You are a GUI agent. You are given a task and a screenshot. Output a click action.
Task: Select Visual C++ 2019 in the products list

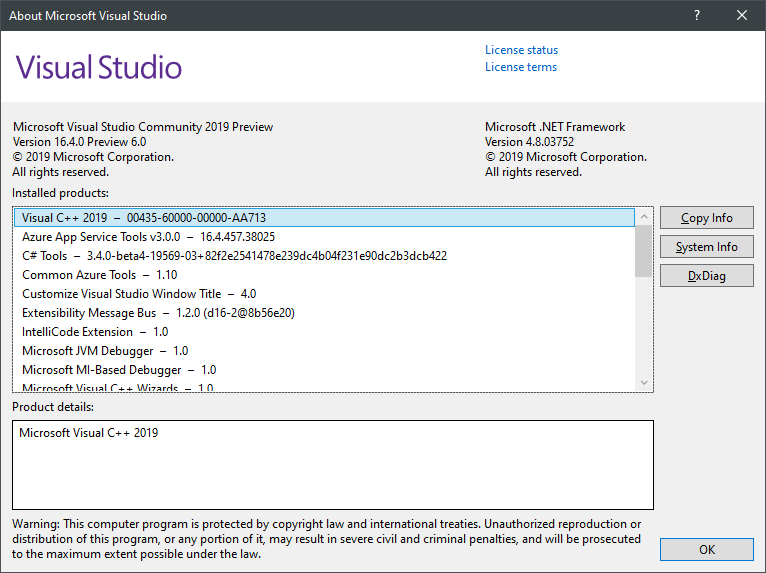pos(324,218)
